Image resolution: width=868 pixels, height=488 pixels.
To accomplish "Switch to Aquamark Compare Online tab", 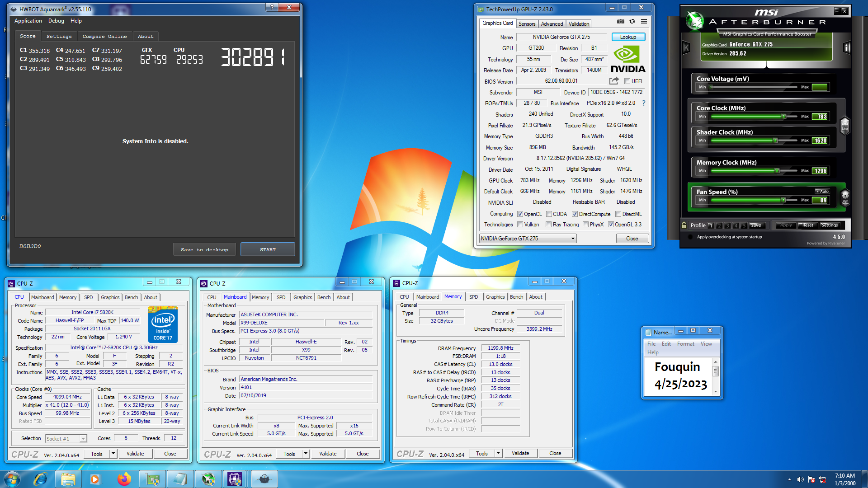I will tap(104, 36).
